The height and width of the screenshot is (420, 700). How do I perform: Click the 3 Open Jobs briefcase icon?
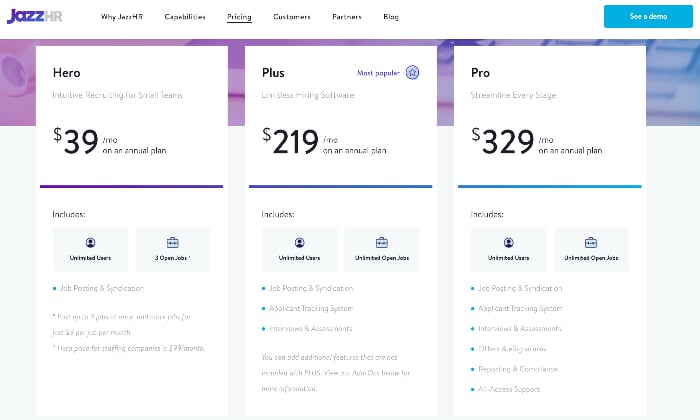click(172, 242)
